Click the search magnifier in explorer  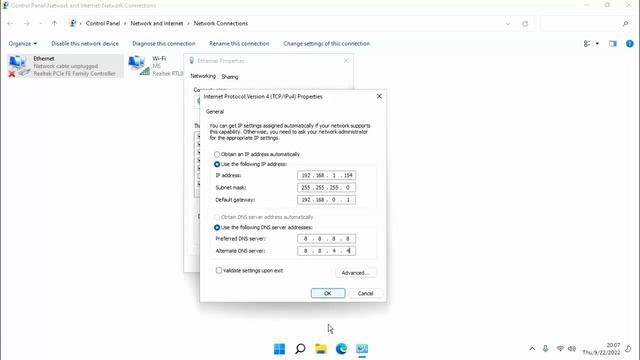625,24
